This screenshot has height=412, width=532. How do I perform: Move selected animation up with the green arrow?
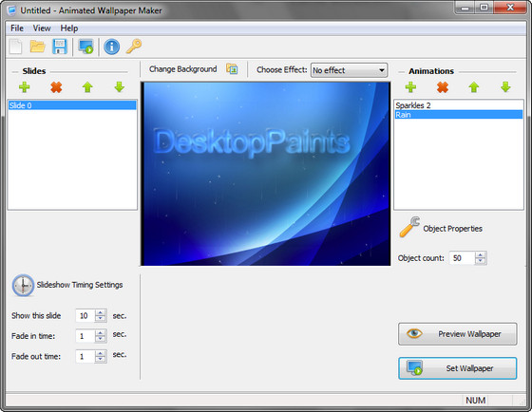(474, 87)
